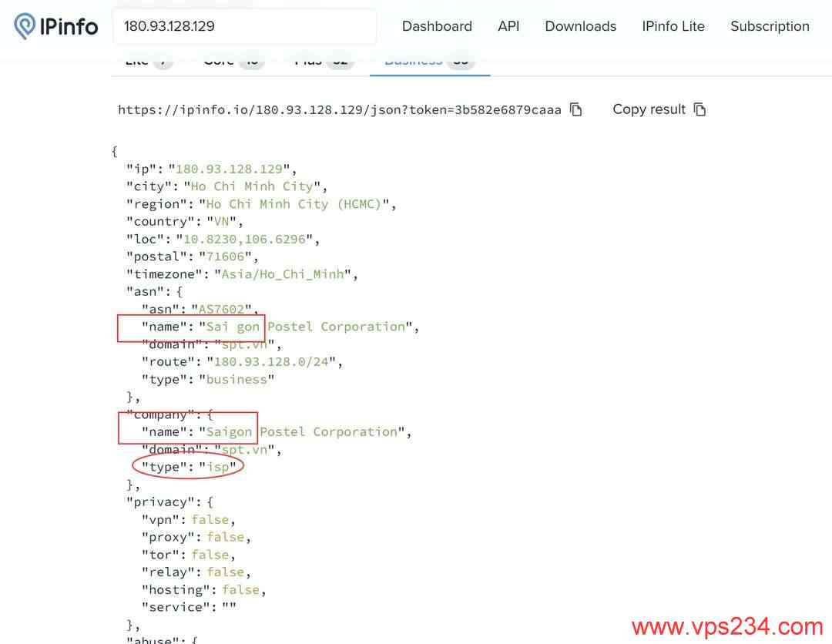Click the ipinfo.io JSON request URL text
Viewport: 832px width, 644px height.
click(340, 109)
